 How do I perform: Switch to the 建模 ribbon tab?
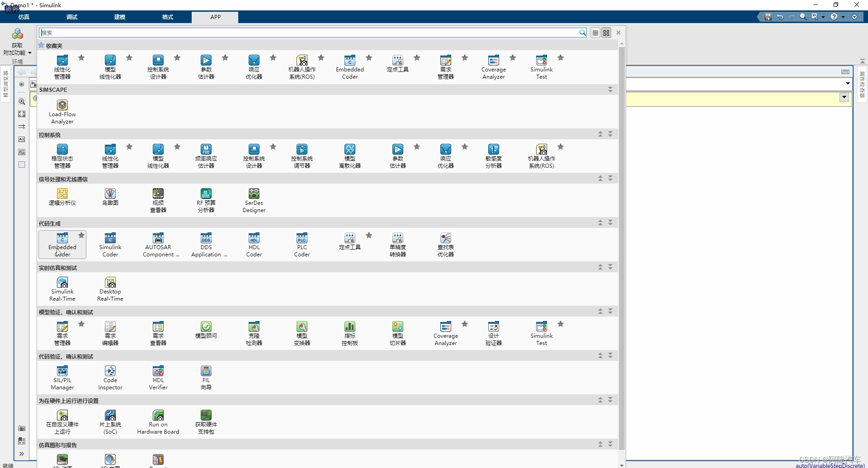click(119, 17)
